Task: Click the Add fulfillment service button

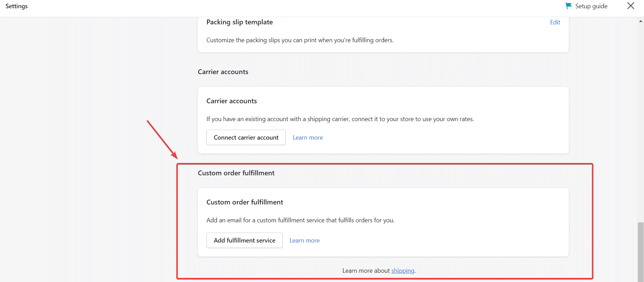Action: 244,240
